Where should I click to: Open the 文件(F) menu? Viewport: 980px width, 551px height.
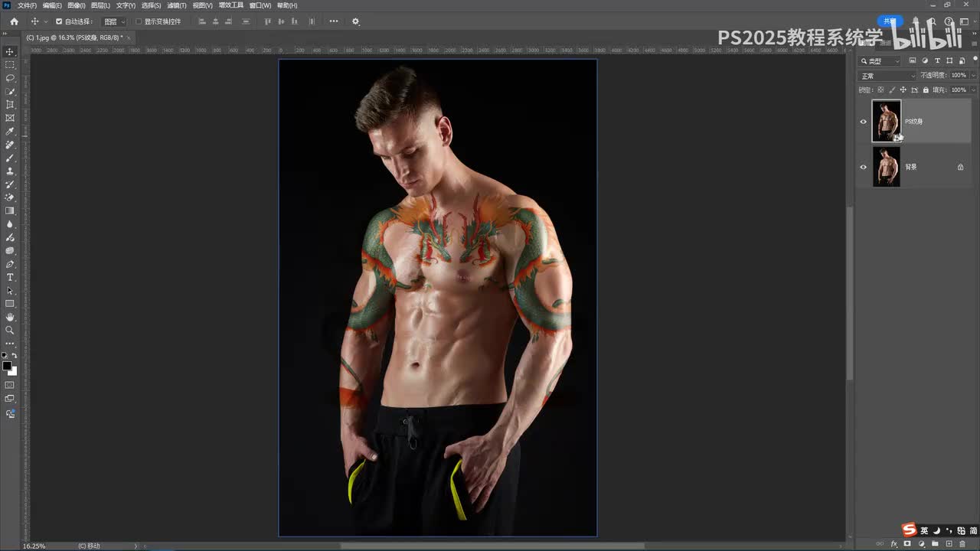pos(27,5)
